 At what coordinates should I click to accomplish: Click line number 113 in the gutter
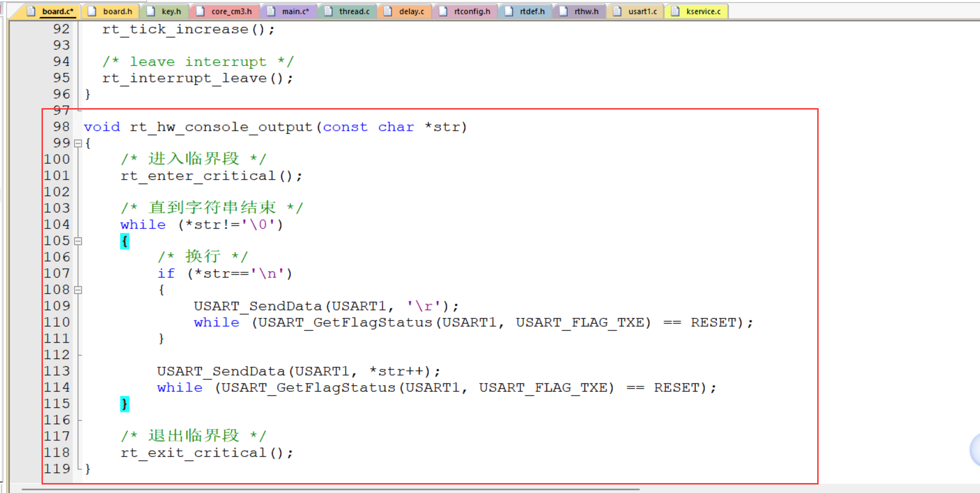[x=57, y=371]
